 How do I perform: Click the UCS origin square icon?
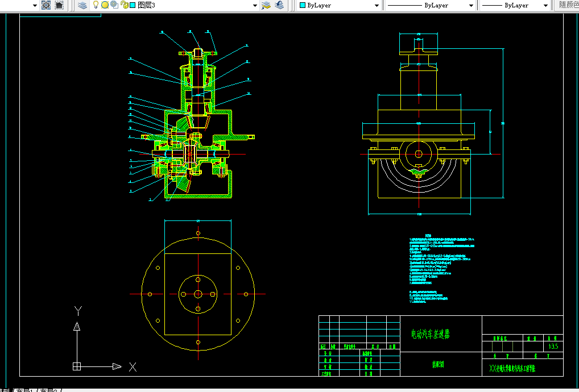[77, 366]
